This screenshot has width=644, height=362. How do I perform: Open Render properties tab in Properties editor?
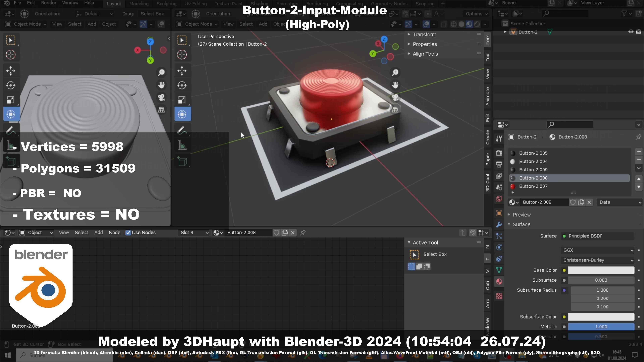click(499, 153)
